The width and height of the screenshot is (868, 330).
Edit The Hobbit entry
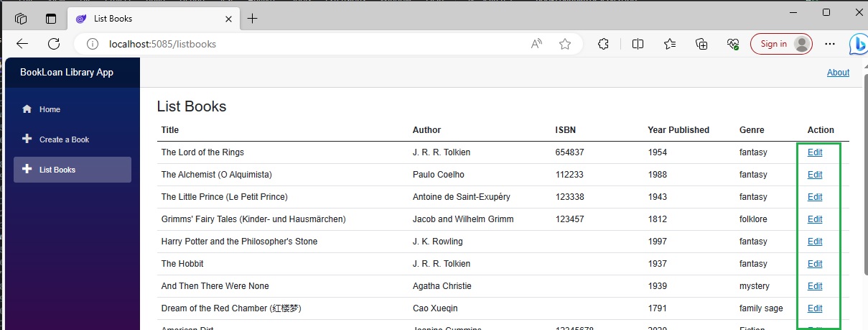pyautogui.click(x=815, y=264)
